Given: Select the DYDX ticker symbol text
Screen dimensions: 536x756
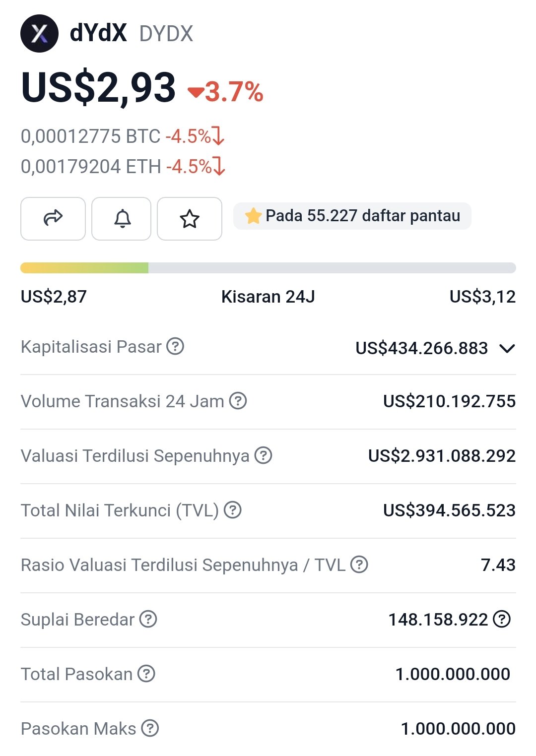Looking at the screenshot, I should point(166,34).
